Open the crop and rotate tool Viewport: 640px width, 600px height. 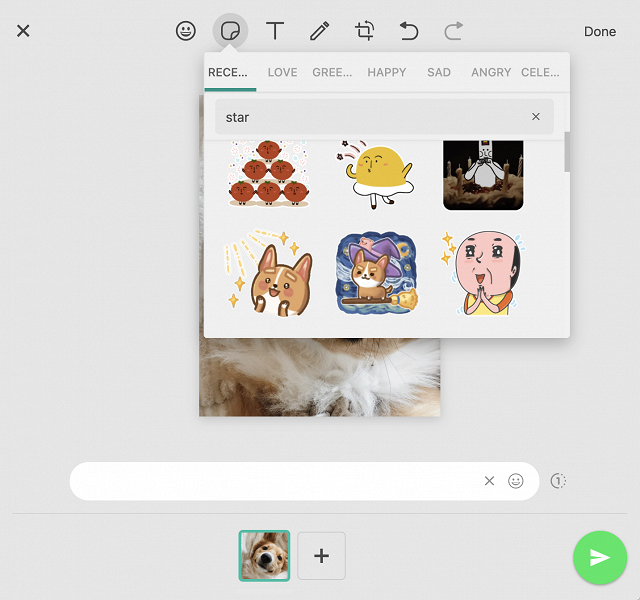coord(365,31)
